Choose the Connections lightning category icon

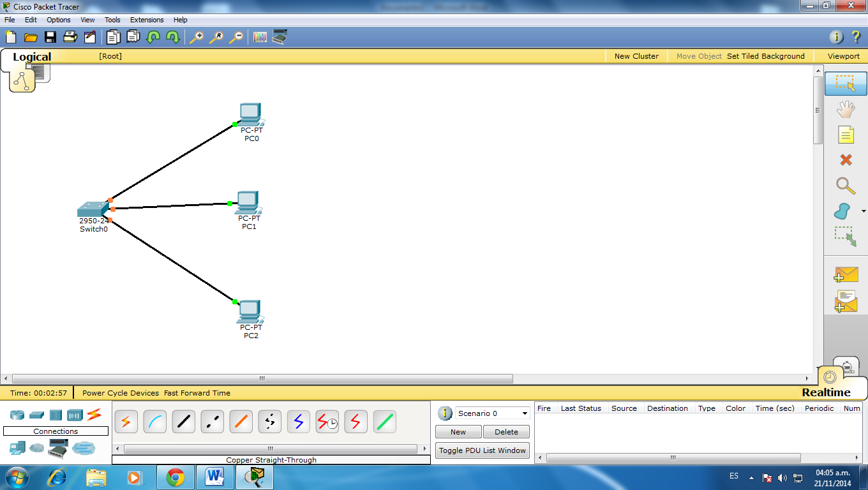[x=94, y=415]
